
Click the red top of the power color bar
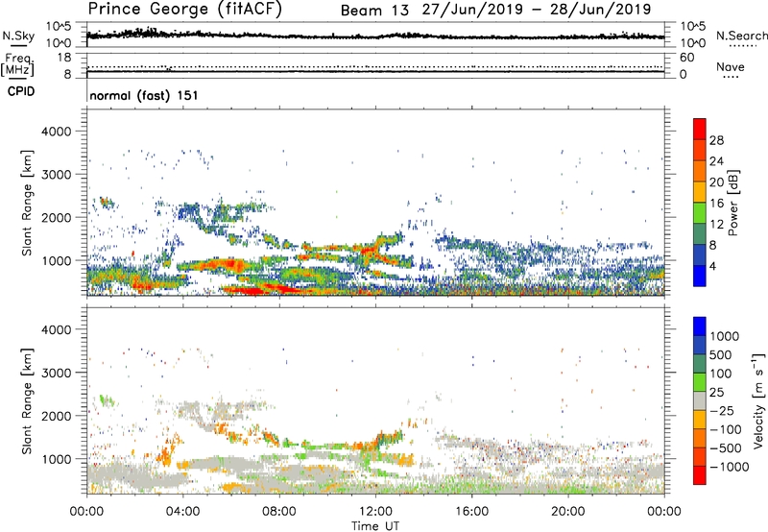(700, 129)
